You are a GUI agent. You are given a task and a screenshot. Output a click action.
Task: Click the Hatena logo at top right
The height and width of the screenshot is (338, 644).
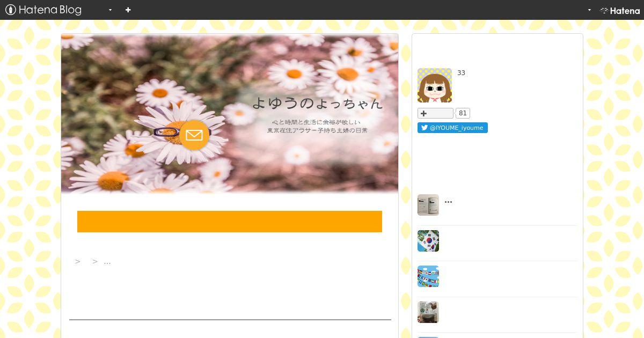(x=620, y=10)
